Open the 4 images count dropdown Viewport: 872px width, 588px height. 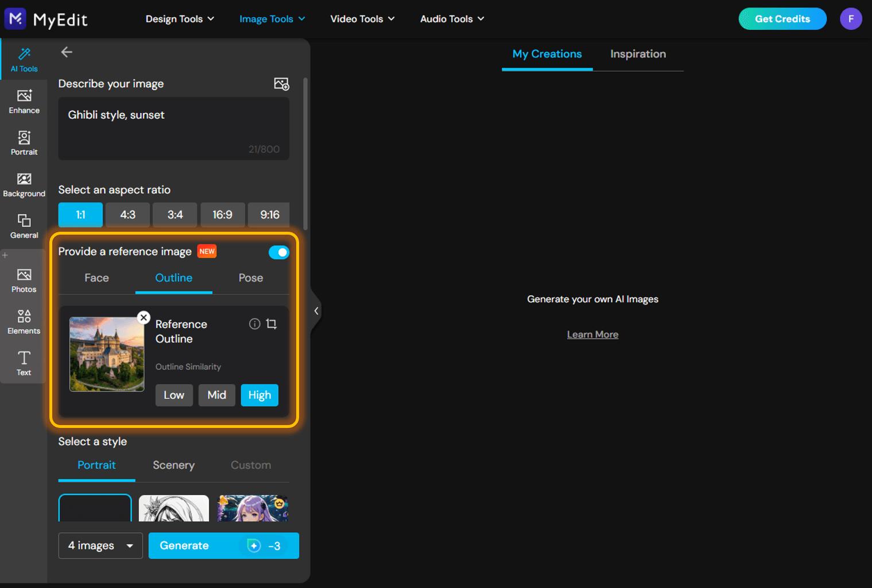coord(100,546)
